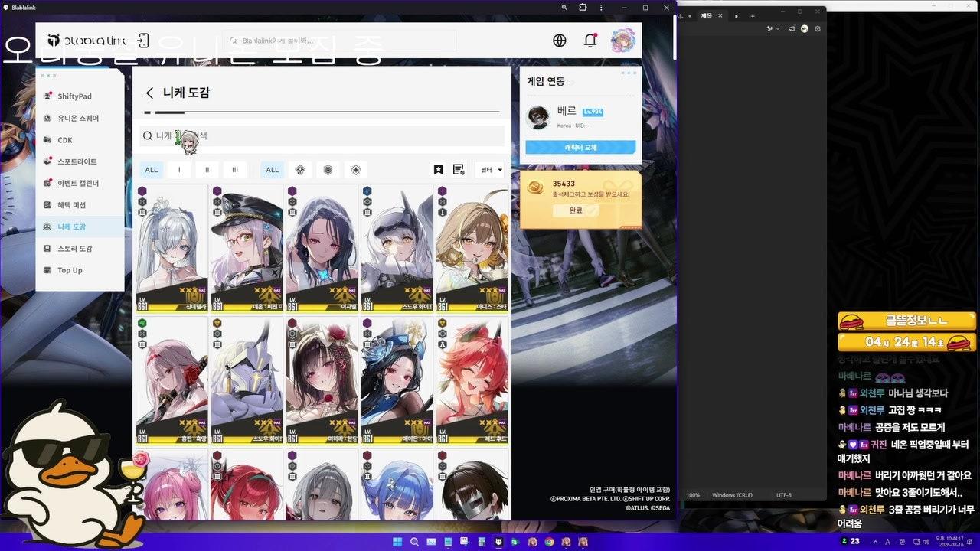This screenshot has width=980, height=551.
Task: Select the ALL class filter
Action: (272, 170)
